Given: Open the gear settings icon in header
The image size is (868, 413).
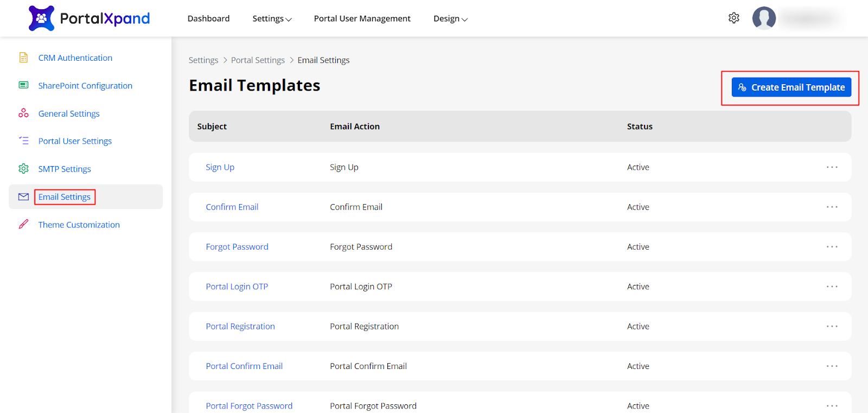Looking at the screenshot, I should [733, 18].
